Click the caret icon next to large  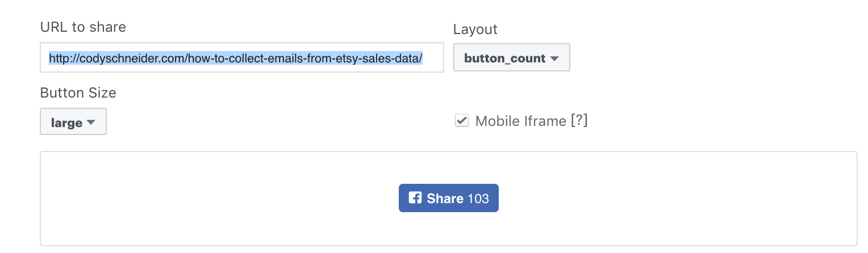[90, 122]
